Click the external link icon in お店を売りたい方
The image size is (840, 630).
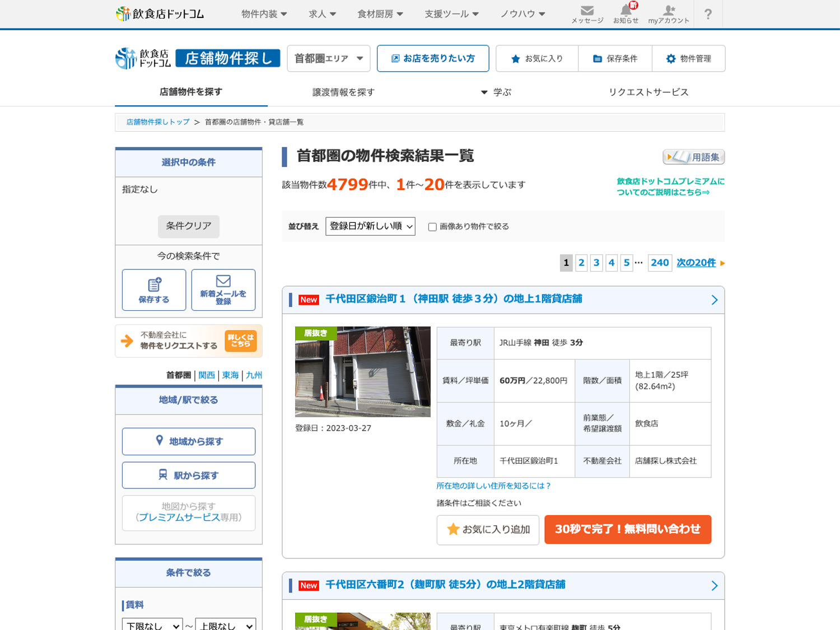click(395, 58)
